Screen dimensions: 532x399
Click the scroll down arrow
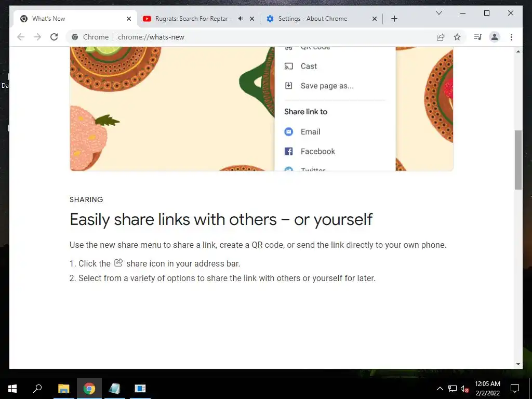pyautogui.click(x=518, y=364)
